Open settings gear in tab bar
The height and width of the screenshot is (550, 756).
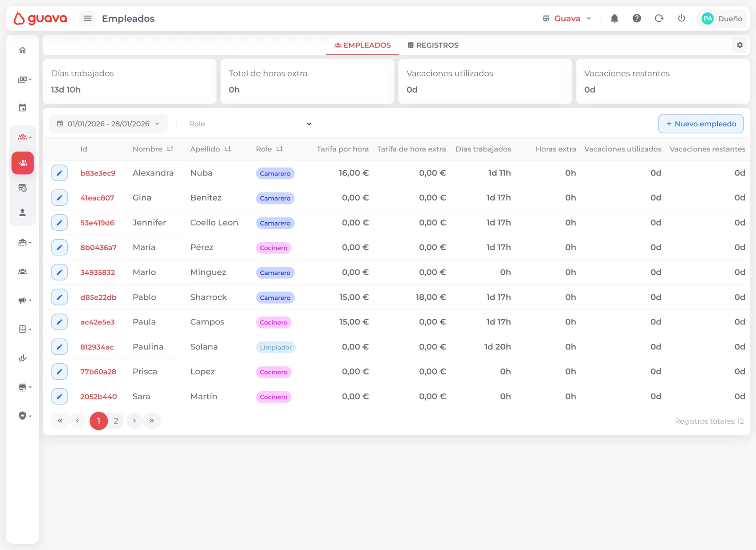pyautogui.click(x=739, y=45)
